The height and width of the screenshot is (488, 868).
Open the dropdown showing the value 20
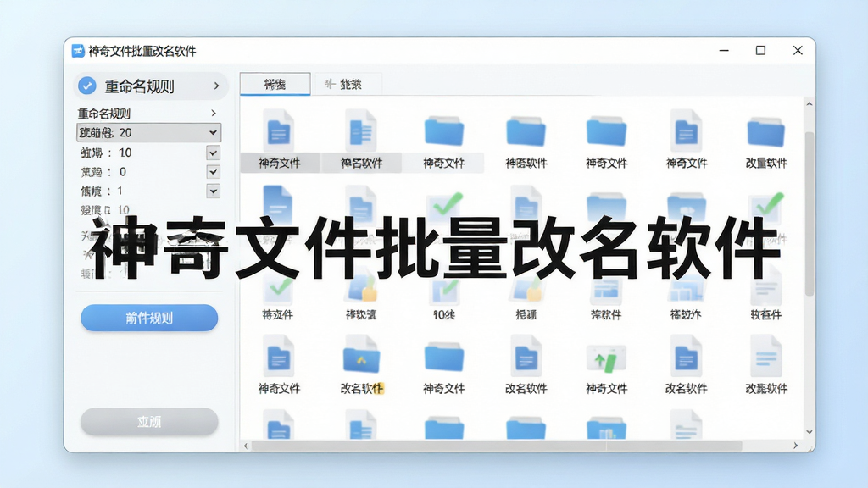click(x=148, y=133)
